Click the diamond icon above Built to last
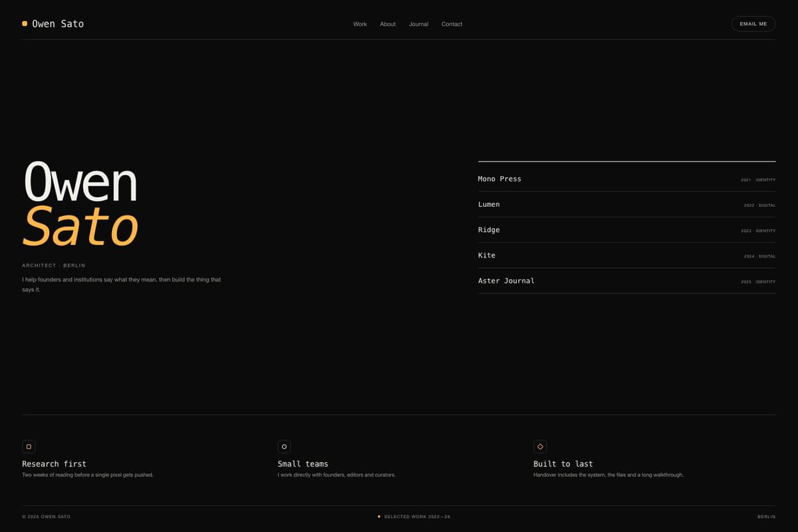 coord(540,447)
